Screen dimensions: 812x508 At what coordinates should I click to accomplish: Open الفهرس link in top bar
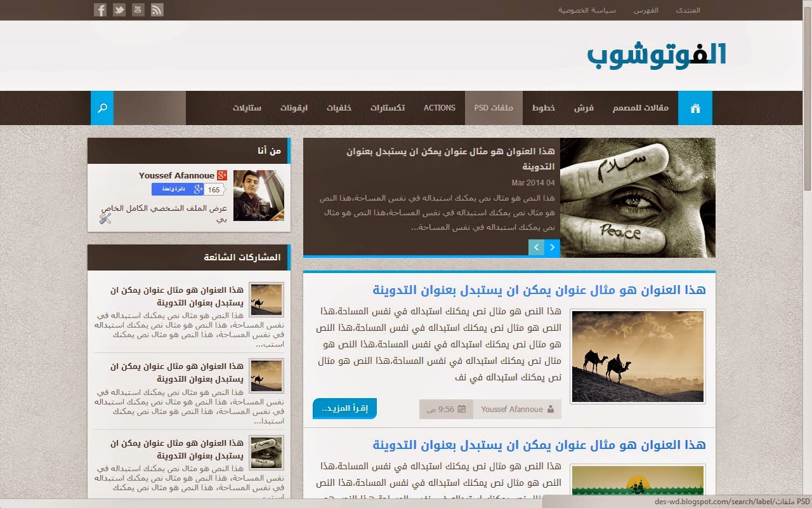tap(646, 10)
